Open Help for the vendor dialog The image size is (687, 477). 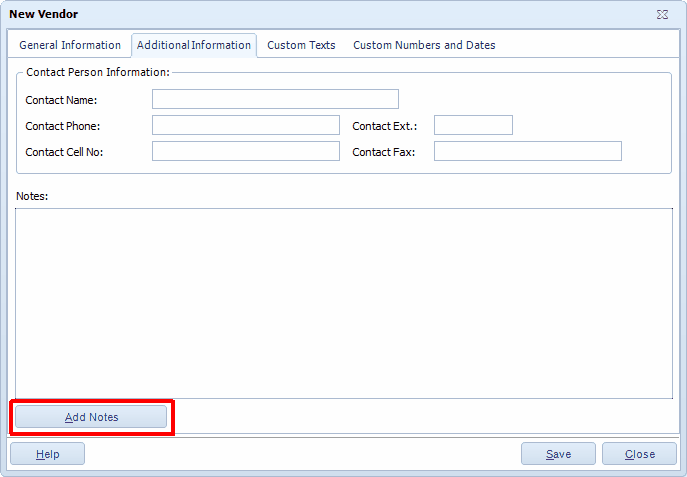[x=48, y=454]
